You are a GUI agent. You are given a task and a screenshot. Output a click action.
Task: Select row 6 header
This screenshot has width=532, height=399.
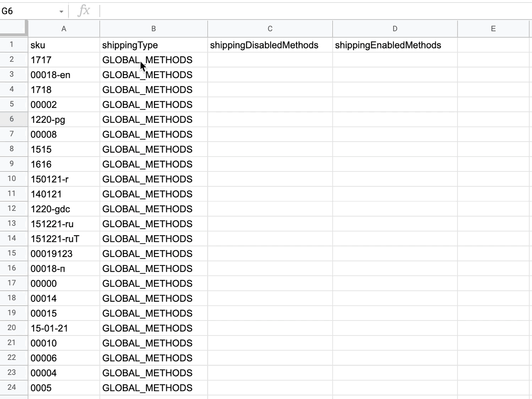tap(12, 119)
